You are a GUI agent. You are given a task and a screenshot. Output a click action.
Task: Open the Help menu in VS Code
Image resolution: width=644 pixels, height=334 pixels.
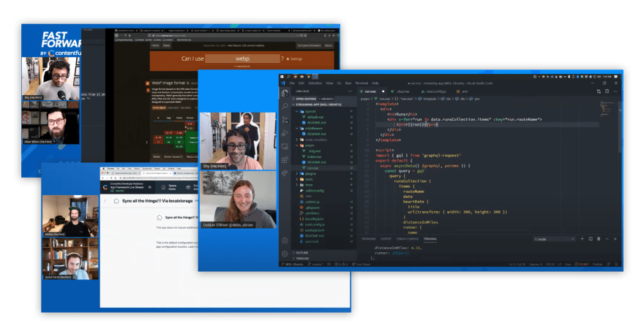375,83
